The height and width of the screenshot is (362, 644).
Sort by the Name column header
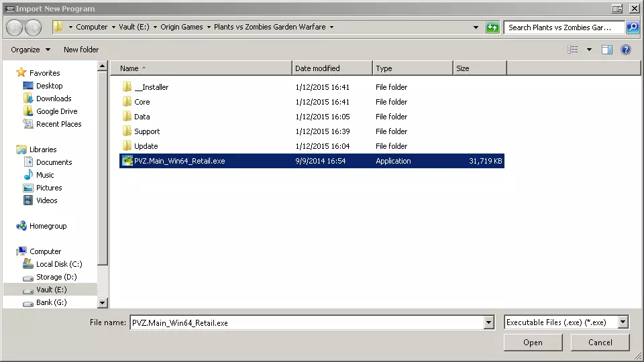(x=201, y=68)
